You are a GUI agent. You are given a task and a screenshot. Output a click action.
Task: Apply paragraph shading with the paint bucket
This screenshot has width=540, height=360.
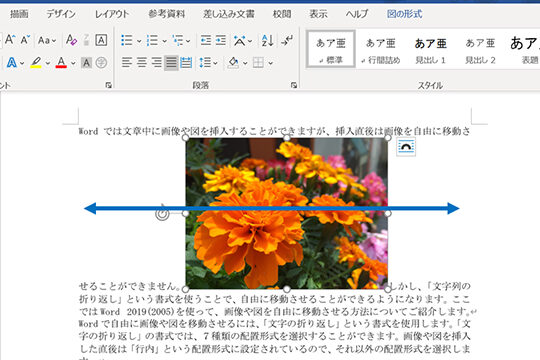(x=233, y=63)
